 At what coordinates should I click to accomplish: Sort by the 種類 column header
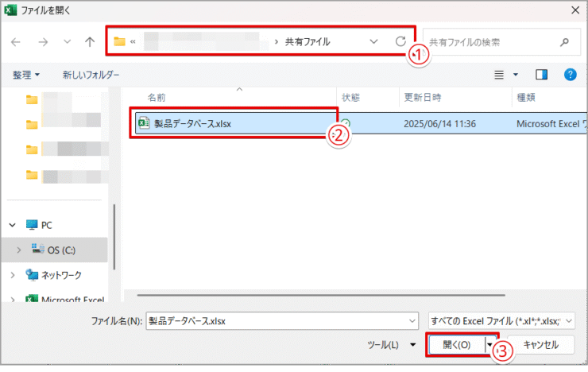[526, 98]
